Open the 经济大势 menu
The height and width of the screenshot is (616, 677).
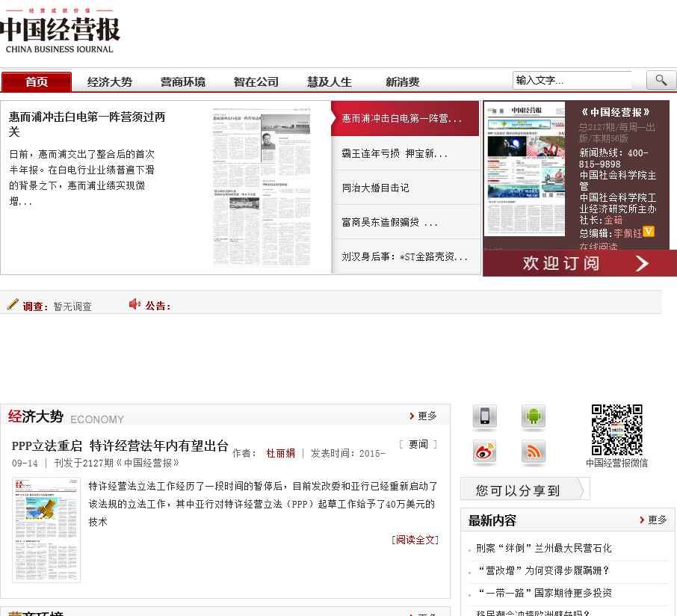click(x=110, y=81)
